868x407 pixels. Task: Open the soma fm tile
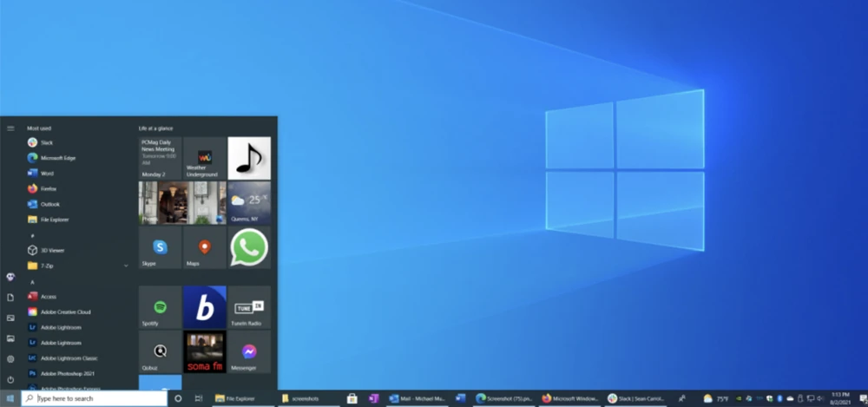click(x=205, y=351)
